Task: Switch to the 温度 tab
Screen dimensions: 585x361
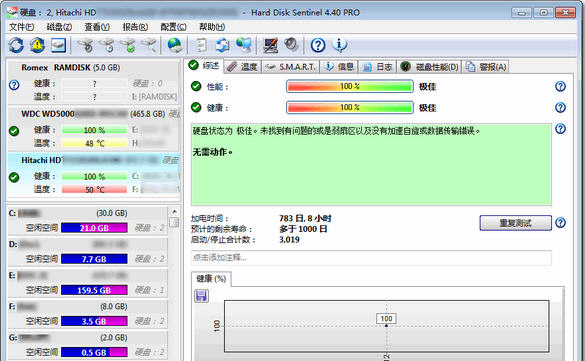Action: [x=243, y=67]
